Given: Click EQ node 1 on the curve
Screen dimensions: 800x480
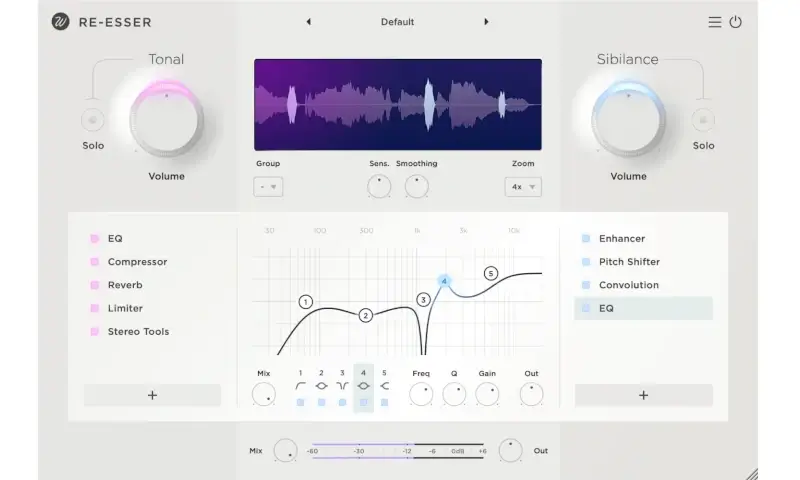Looking at the screenshot, I should click(306, 301).
